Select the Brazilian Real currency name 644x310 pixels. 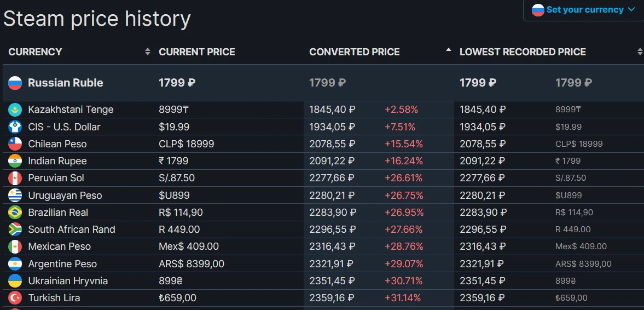point(58,213)
